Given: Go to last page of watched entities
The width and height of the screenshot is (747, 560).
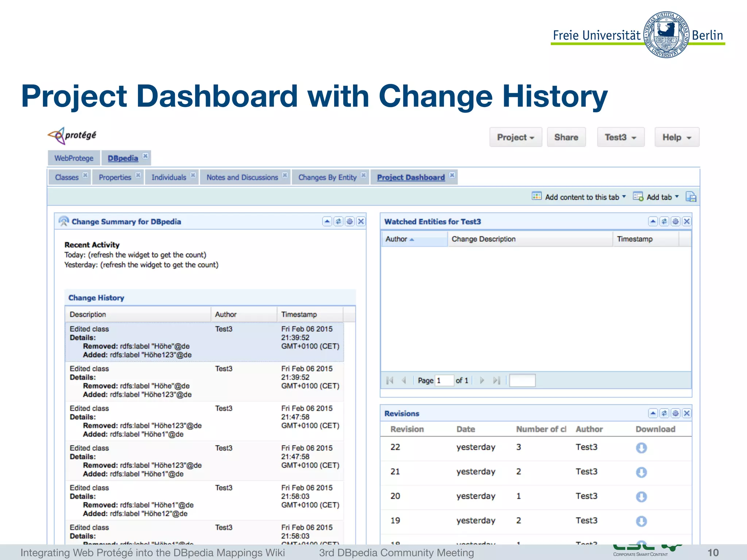Looking at the screenshot, I should click(496, 380).
